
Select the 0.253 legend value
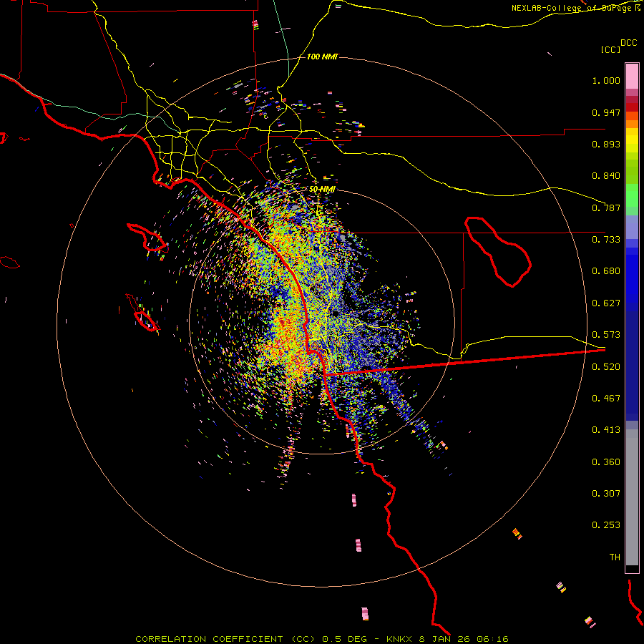tap(606, 525)
